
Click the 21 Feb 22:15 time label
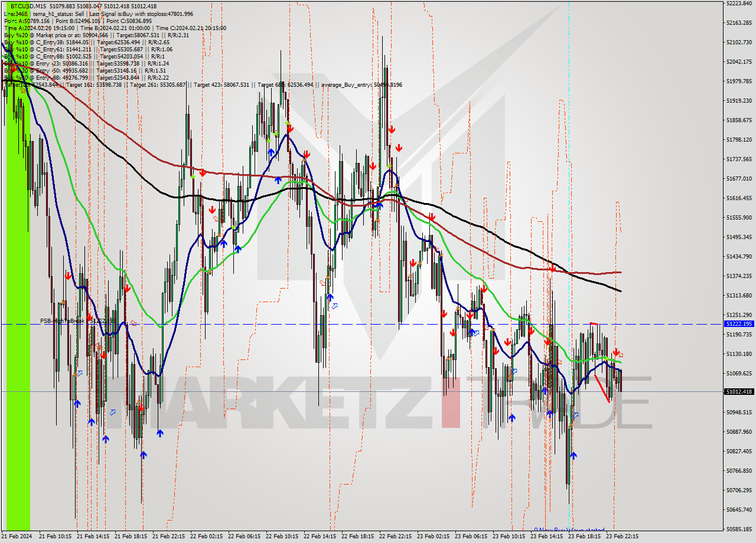[168, 537]
